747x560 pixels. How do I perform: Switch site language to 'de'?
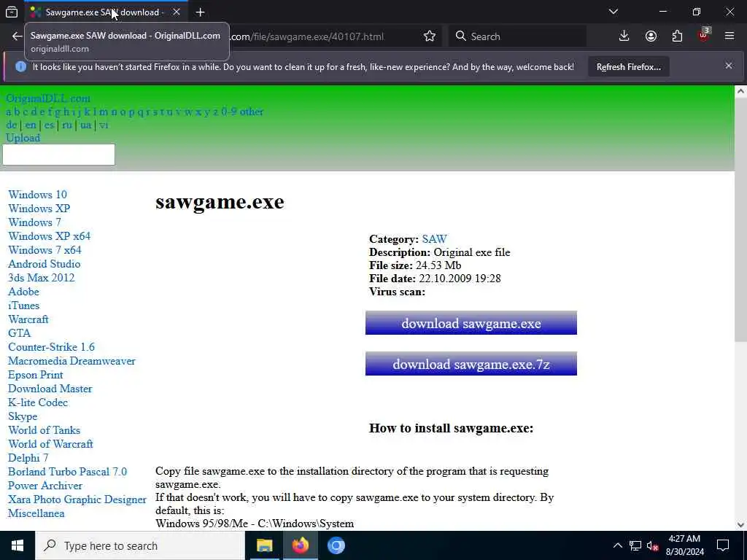[x=12, y=125]
